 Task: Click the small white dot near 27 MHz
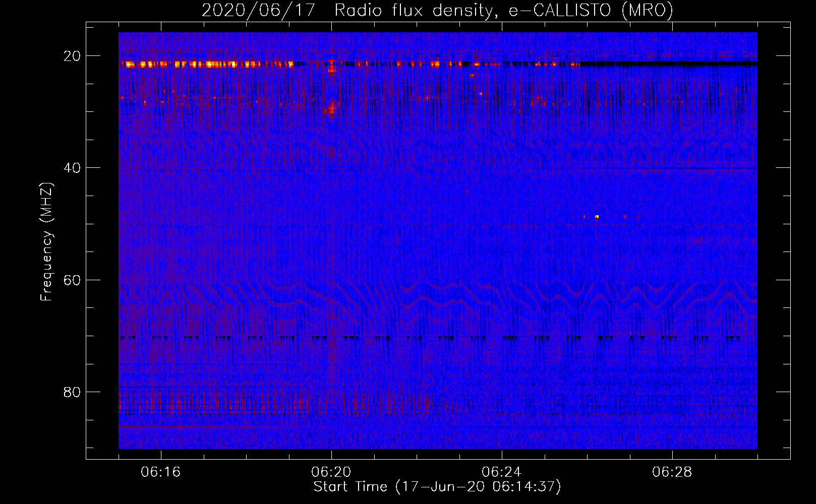pyautogui.click(x=481, y=94)
